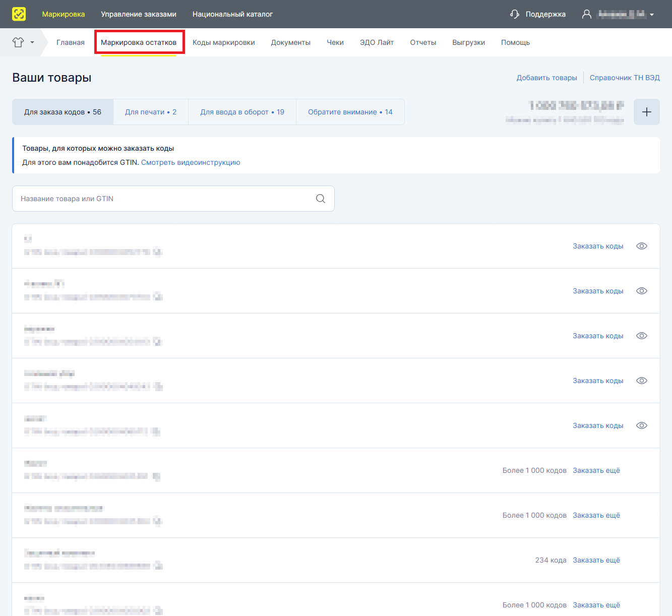
Task: Click the text Товары, для которых можно заказать коды
Action: 98,148
